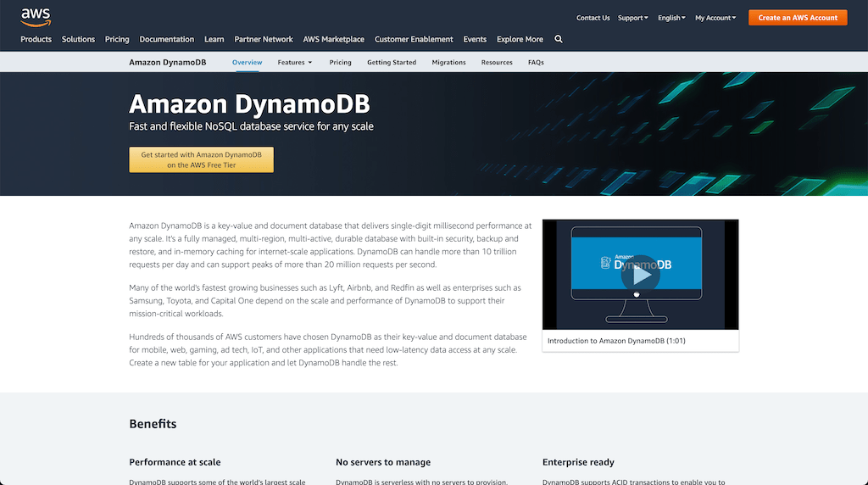Click the Amazon DynamoDB hero title

249,104
